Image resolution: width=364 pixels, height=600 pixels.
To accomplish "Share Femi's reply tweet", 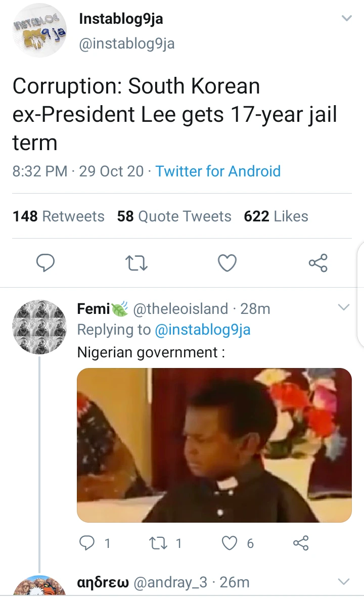I will pyautogui.click(x=300, y=543).
